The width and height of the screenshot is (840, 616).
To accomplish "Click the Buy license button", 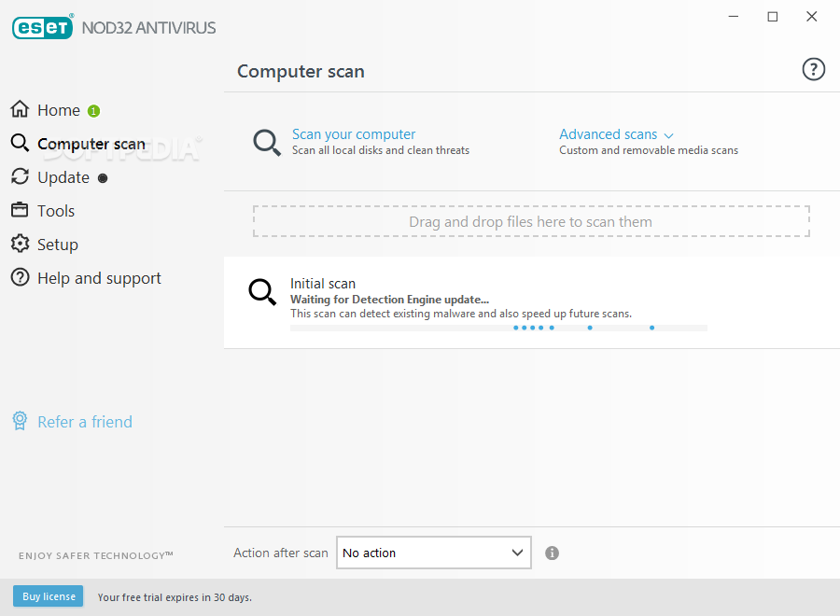I will pyautogui.click(x=49, y=596).
